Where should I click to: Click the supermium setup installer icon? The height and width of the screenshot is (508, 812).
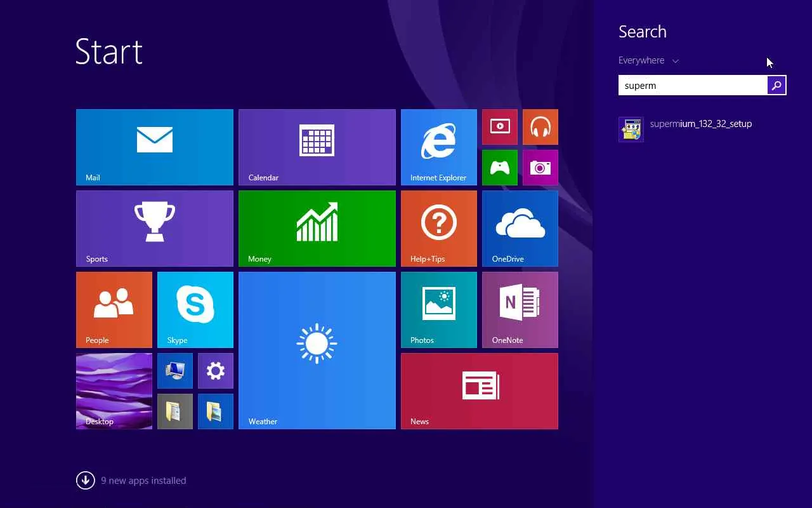(631, 130)
